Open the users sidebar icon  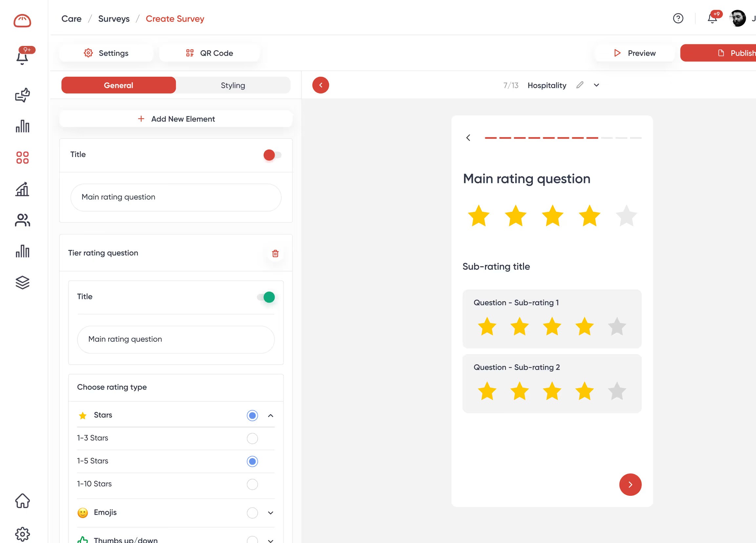pyautogui.click(x=22, y=220)
